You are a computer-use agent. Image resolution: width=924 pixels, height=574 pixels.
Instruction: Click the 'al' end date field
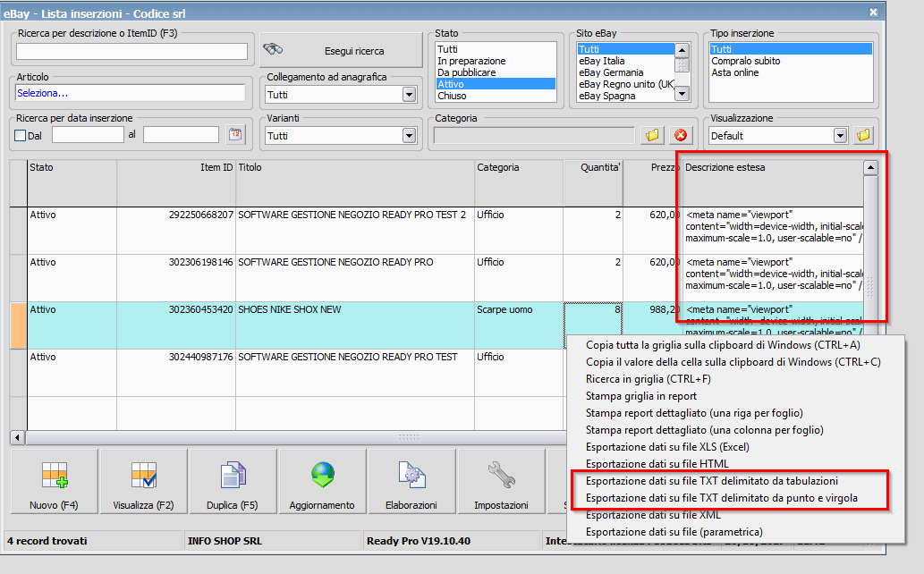point(181,135)
